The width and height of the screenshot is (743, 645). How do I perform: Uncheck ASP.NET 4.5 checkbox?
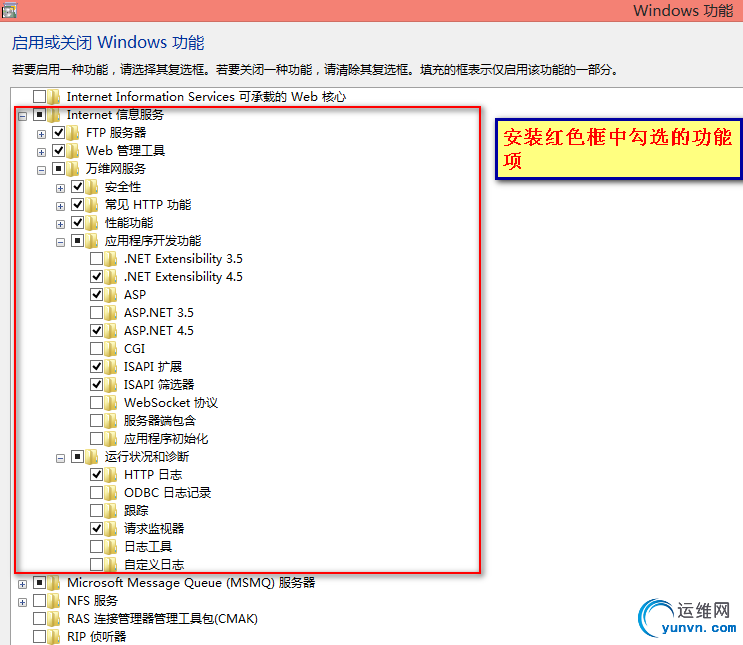[x=96, y=330]
